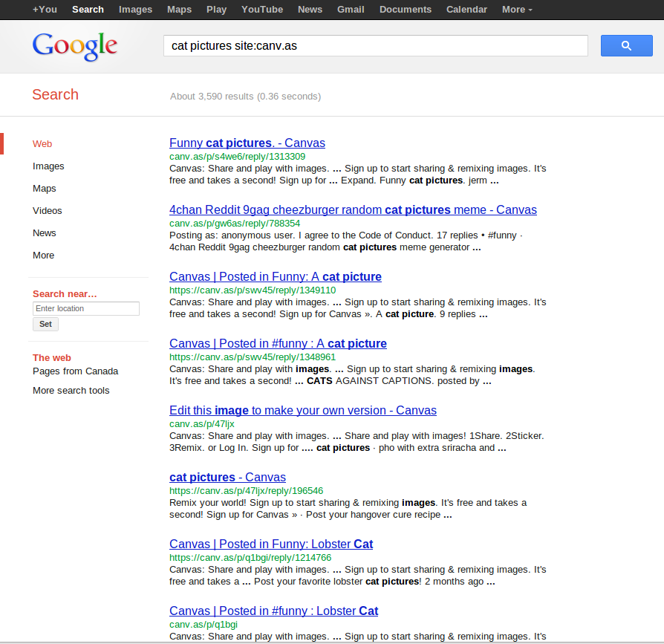Select Web in left sidebar
The image size is (664, 644).
point(42,144)
